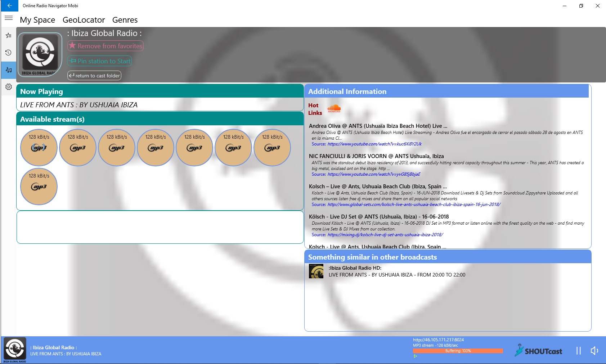Screen dimensions: 606x364
Task: Select the 128 kBit/s stream showing the loading spinner
Action: click(39, 147)
